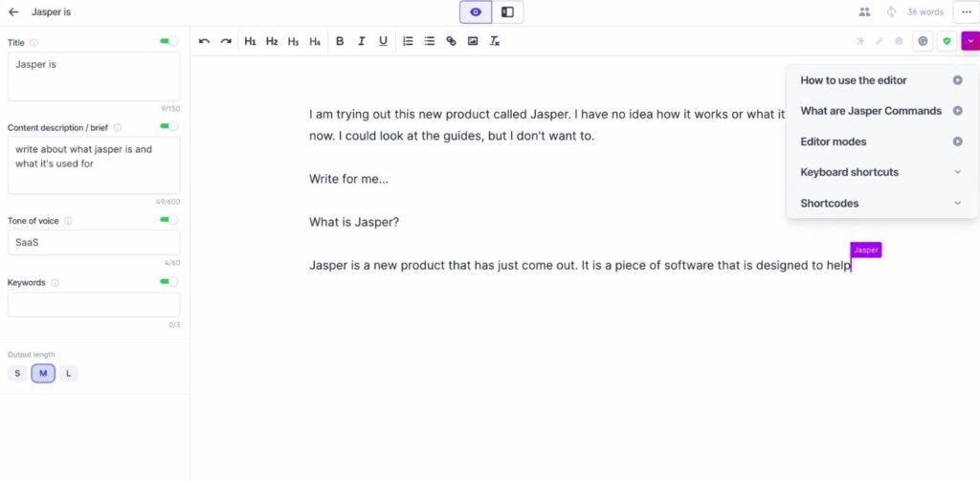Toggle italic formatting
Screen dimensions: 980x481
coord(361,41)
